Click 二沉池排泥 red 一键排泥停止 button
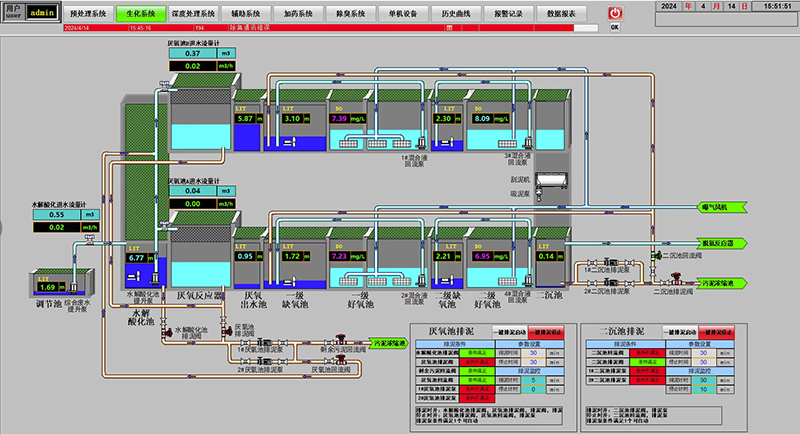Viewport: 800px width, 434px height. click(716, 332)
